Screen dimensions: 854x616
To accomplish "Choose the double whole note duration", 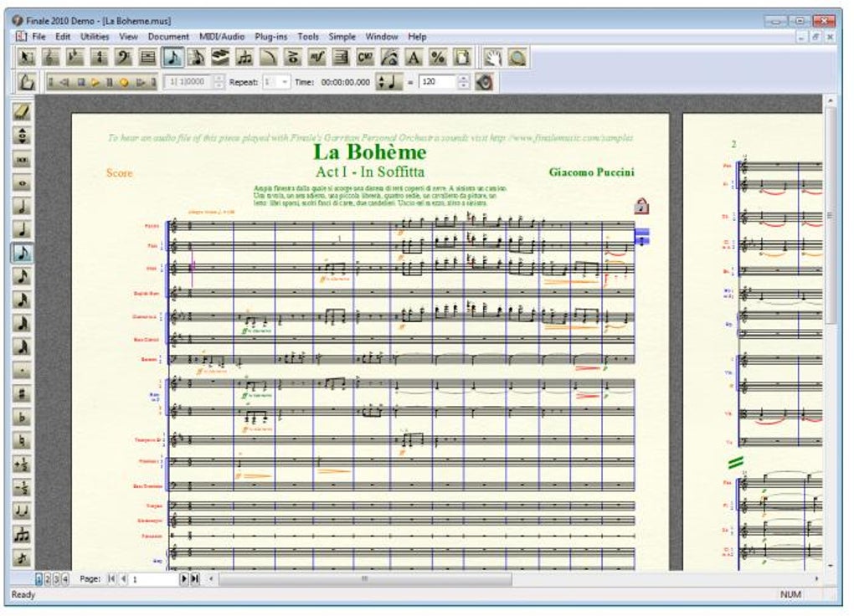I will (22, 159).
